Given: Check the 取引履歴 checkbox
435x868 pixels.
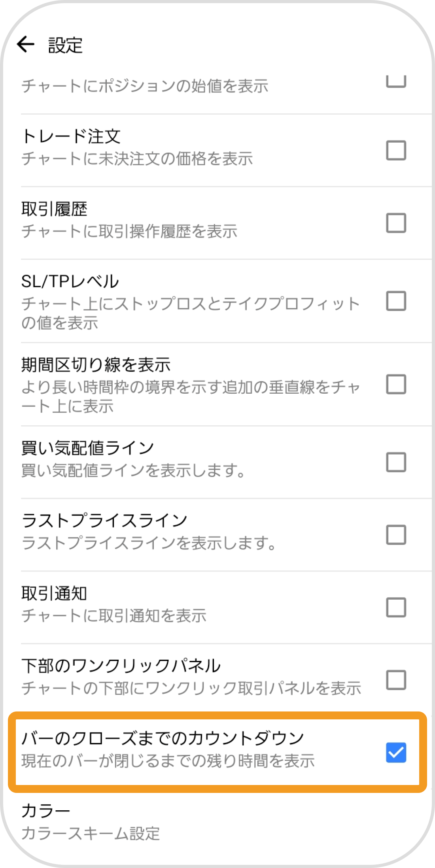Looking at the screenshot, I should tap(396, 223).
